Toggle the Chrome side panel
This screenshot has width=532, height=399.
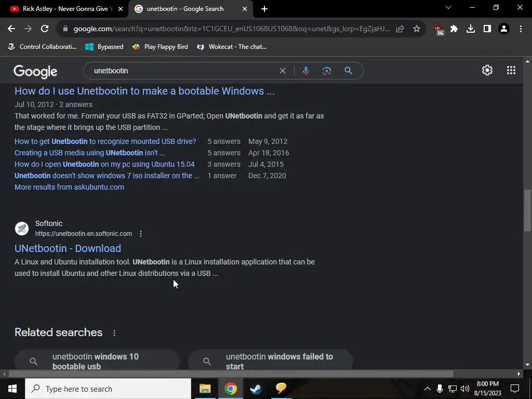487,29
